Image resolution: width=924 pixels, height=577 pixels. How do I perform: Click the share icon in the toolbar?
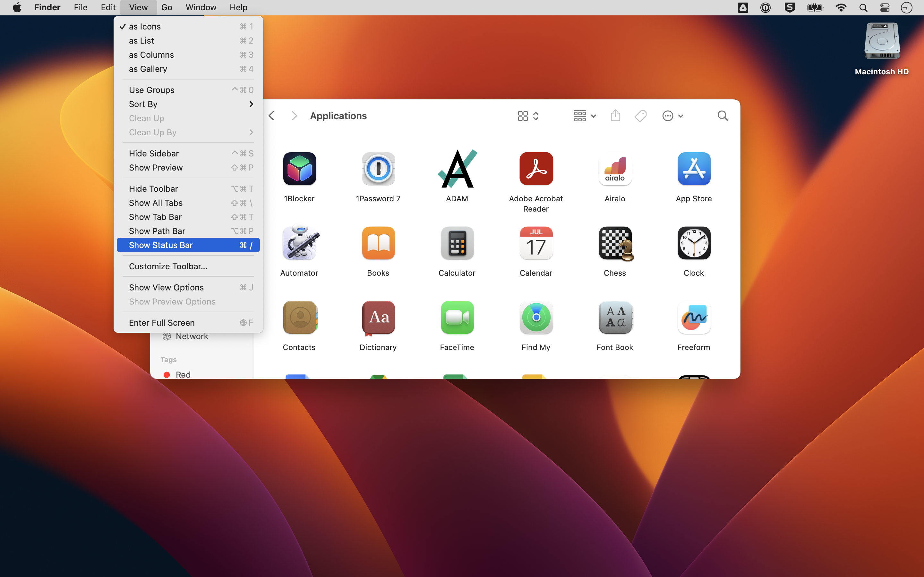pos(615,115)
